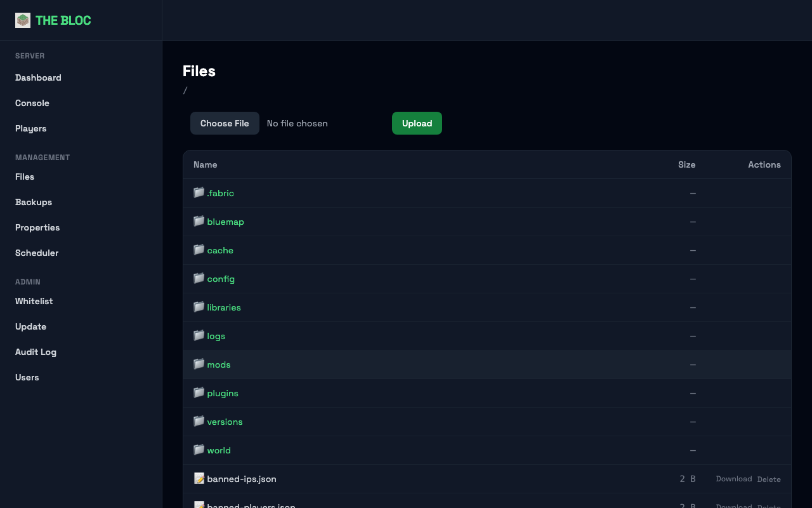The height and width of the screenshot is (508, 812).
Task: Open the plugins folder icon
Action: pos(199,392)
